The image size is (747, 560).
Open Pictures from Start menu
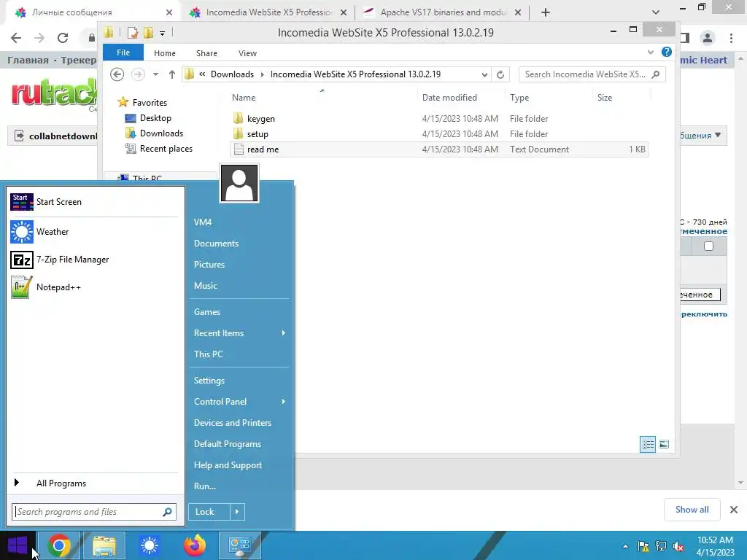click(x=209, y=264)
